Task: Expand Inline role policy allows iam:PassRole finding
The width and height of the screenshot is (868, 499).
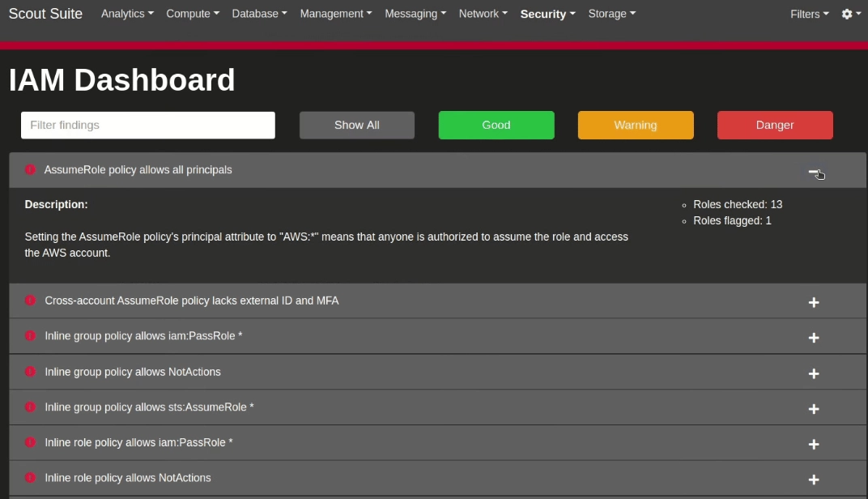Action: (813, 444)
